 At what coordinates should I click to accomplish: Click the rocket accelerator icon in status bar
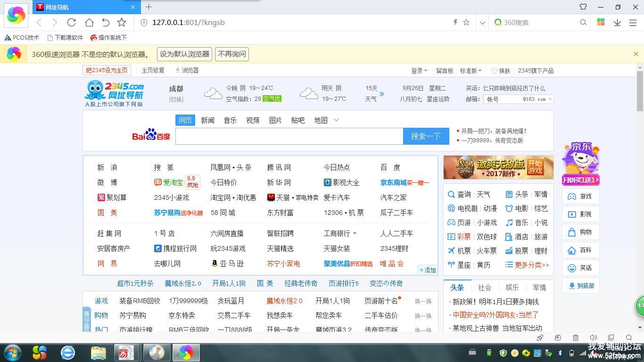coord(540,337)
